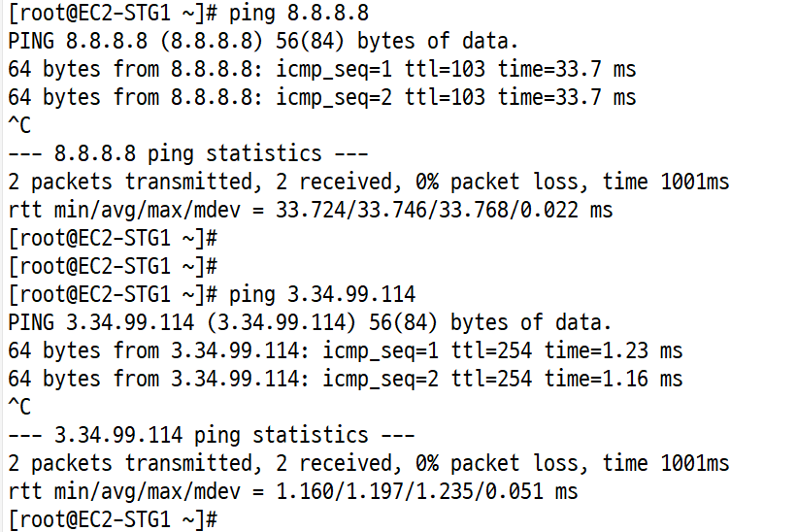Click the rtt line with 1.160/1.197/1.235/0.051
Screen dimensions: 797x532
(293, 491)
